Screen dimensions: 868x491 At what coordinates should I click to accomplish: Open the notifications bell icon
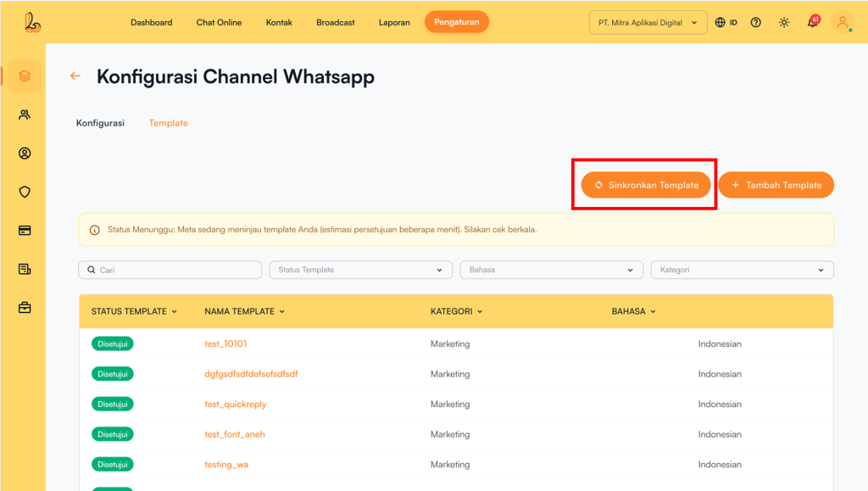[x=812, y=23]
